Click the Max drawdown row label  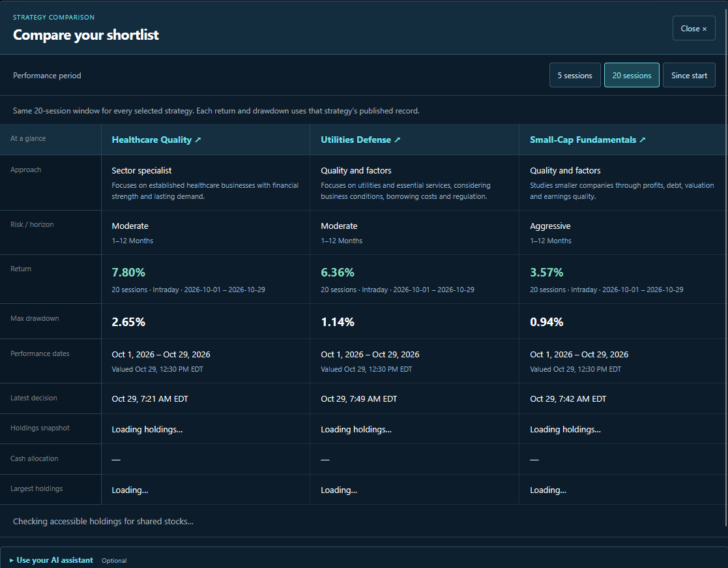pyautogui.click(x=35, y=318)
